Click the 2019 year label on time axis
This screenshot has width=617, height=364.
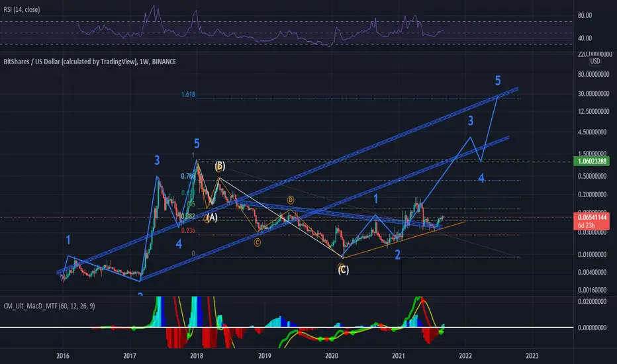(264, 356)
